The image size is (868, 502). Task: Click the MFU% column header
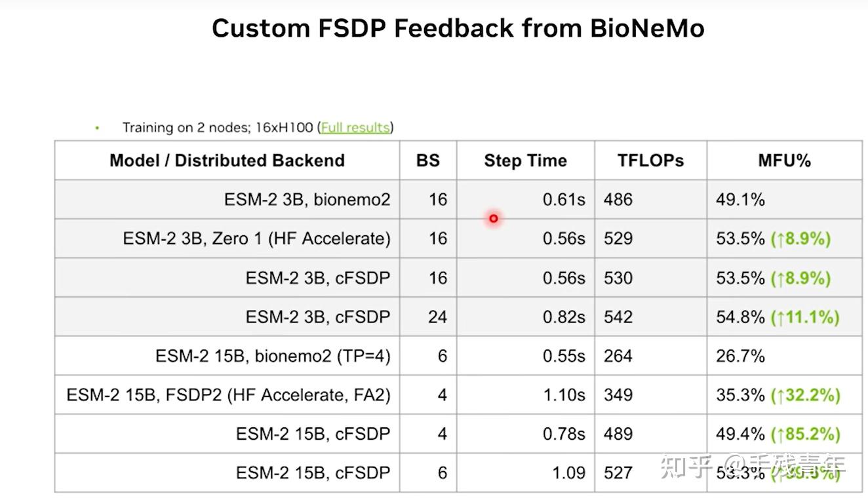(784, 161)
